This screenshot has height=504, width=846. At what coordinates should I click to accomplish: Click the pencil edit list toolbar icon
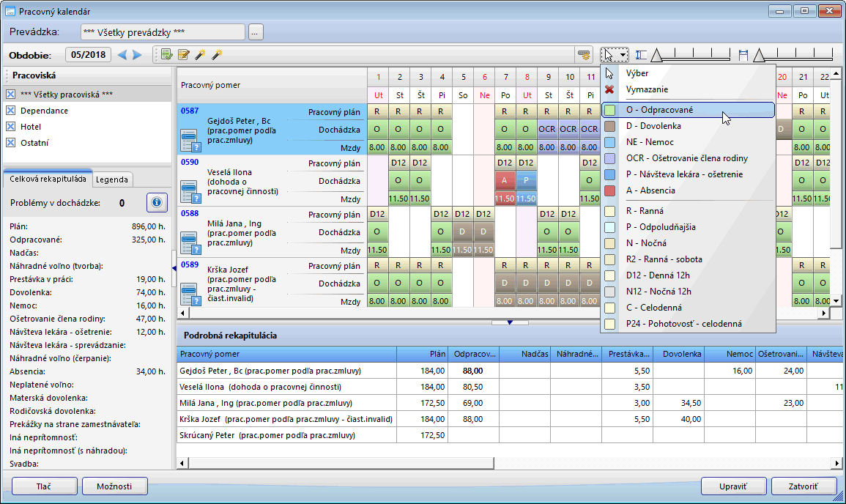(183, 55)
